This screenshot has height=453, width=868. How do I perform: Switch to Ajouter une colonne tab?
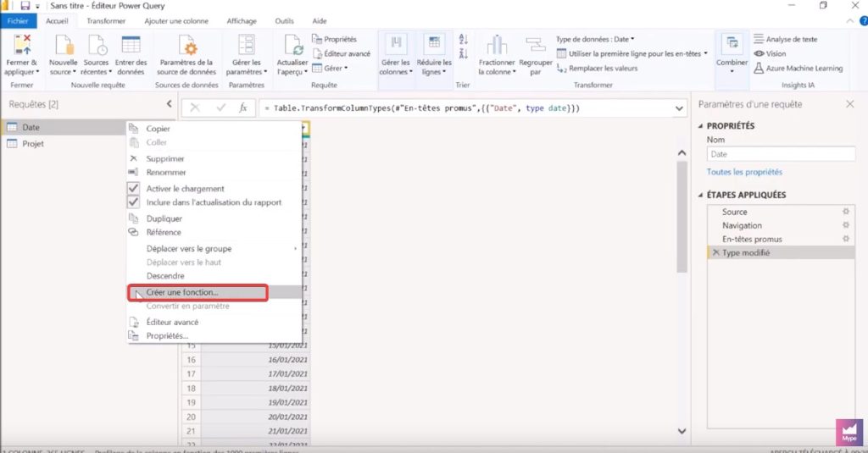click(176, 21)
